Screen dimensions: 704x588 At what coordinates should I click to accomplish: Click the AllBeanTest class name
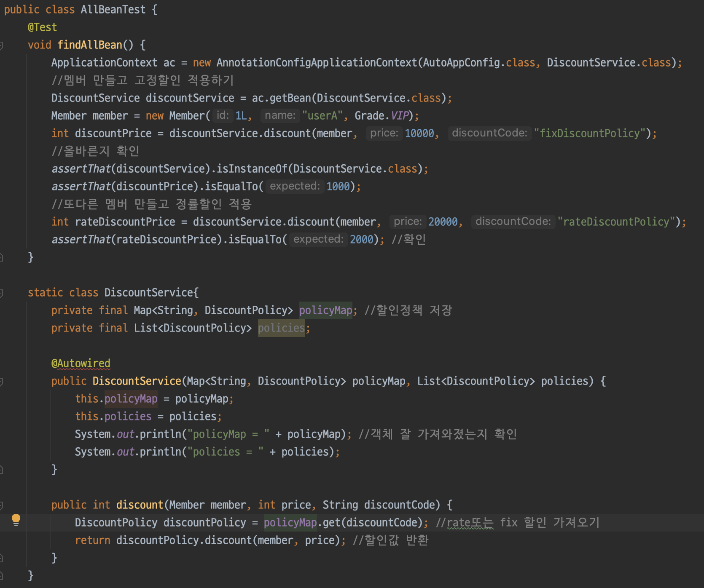pyautogui.click(x=113, y=10)
